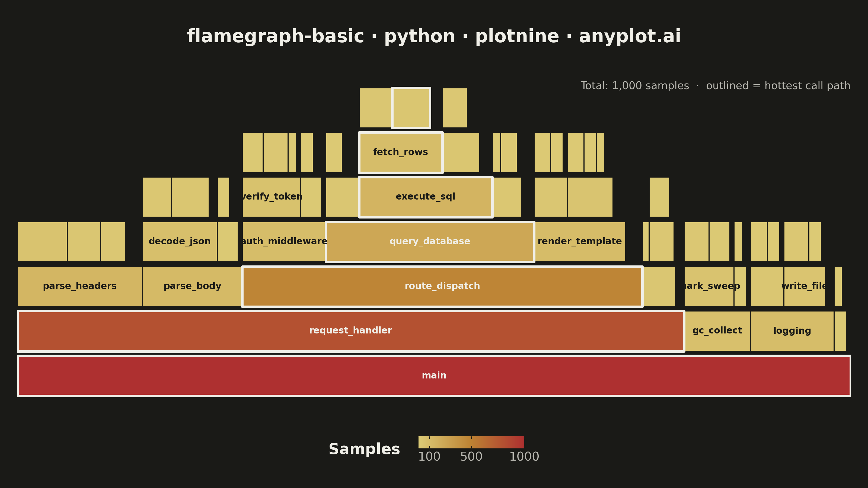Select the request_handler block
This screenshot has height=488, width=868.
pyautogui.click(x=351, y=331)
